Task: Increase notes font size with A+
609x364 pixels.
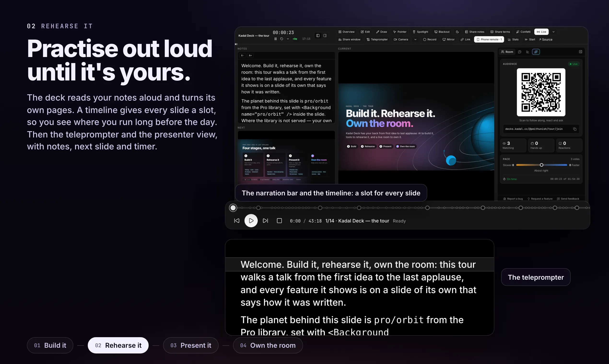Action: (250, 55)
